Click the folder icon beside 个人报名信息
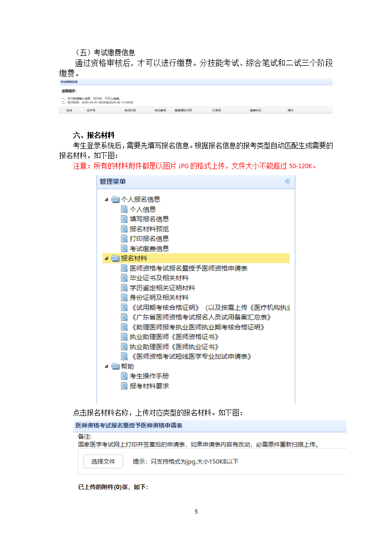The width and height of the screenshot is (392, 555). (x=115, y=199)
